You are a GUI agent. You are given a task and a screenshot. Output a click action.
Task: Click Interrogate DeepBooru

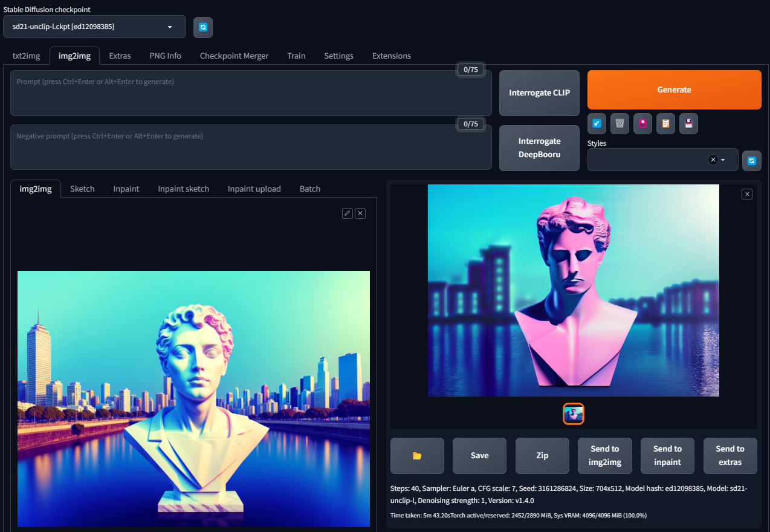click(x=539, y=148)
